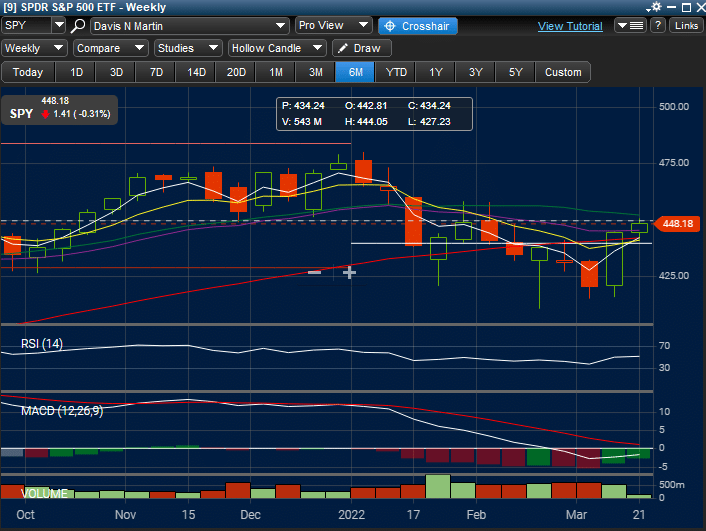Select the 3Y range tab
The height and width of the screenshot is (531, 706).
[476, 72]
